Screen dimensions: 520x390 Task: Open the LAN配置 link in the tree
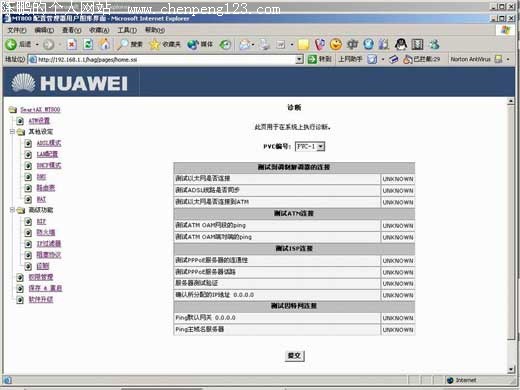(x=47, y=154)
